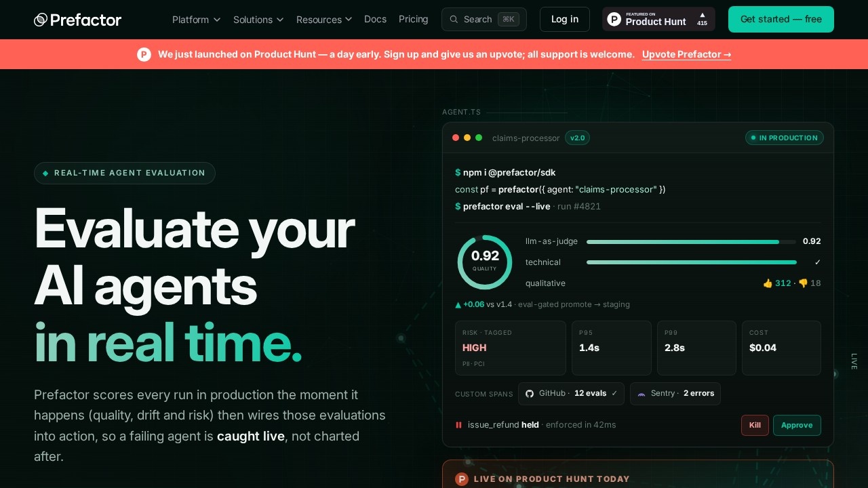The width and height of the screenshot is (868, 488).
Task: Click the ⌘K shortcut badge
Action: click(509, 19)
